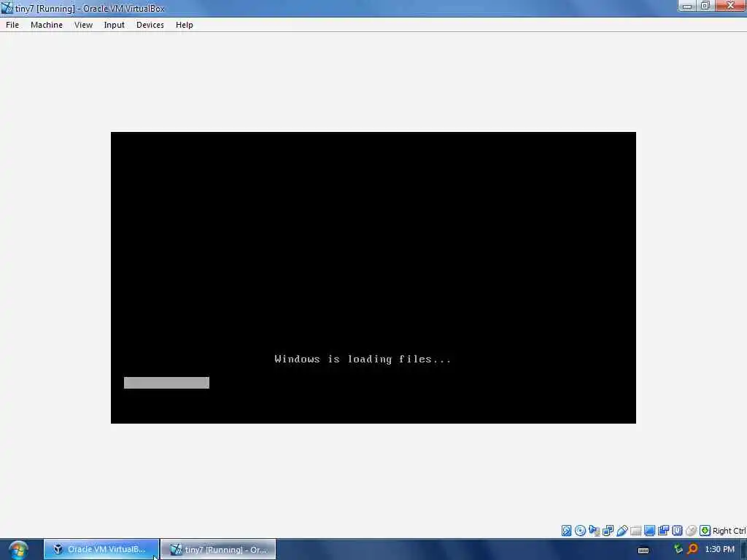The image size is (747, 560).
Task: Click the audio status indicator
Action: pos(594,531)
